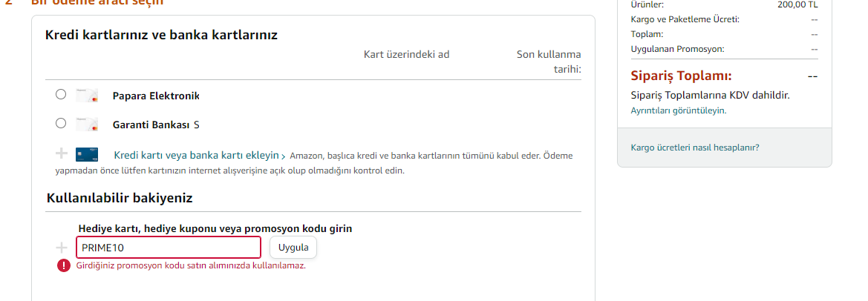
Task: Click the 'Sipariş Toplamı' heading
Action: [681, 76]
